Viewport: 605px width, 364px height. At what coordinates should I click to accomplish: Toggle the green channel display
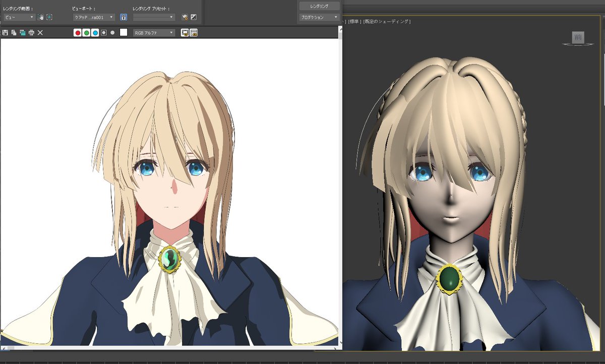[86, 33]
